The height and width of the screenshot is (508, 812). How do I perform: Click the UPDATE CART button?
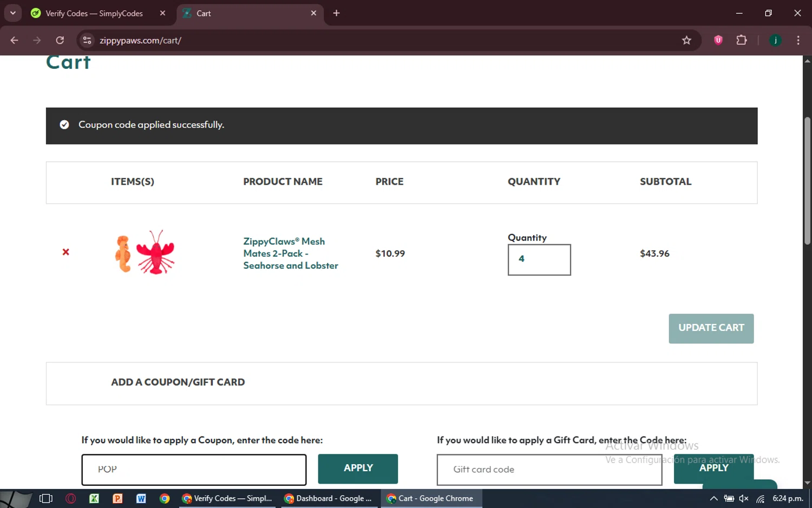pyautogui.click(x=711, y=328)
